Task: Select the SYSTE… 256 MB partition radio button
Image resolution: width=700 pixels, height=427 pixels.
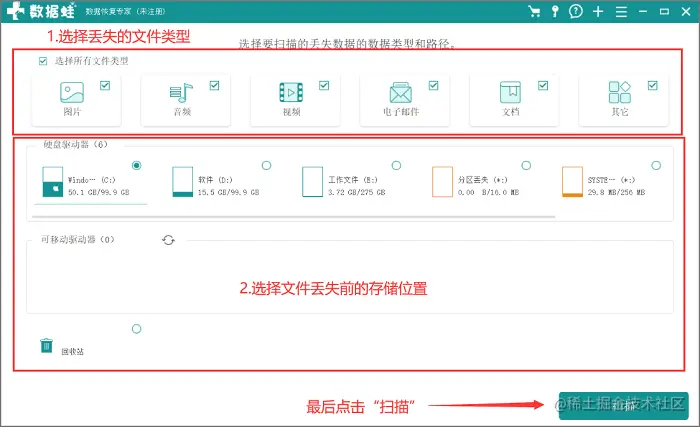Action: coord(656,165)
